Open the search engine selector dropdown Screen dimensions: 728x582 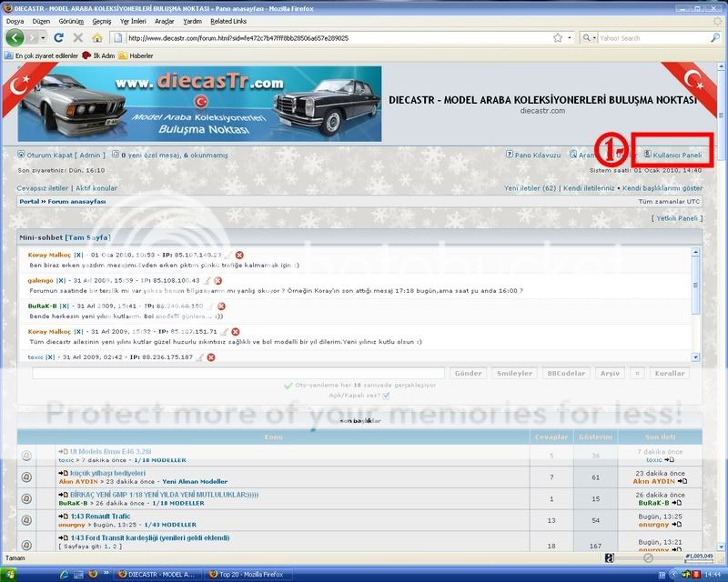tap(589, 38)
